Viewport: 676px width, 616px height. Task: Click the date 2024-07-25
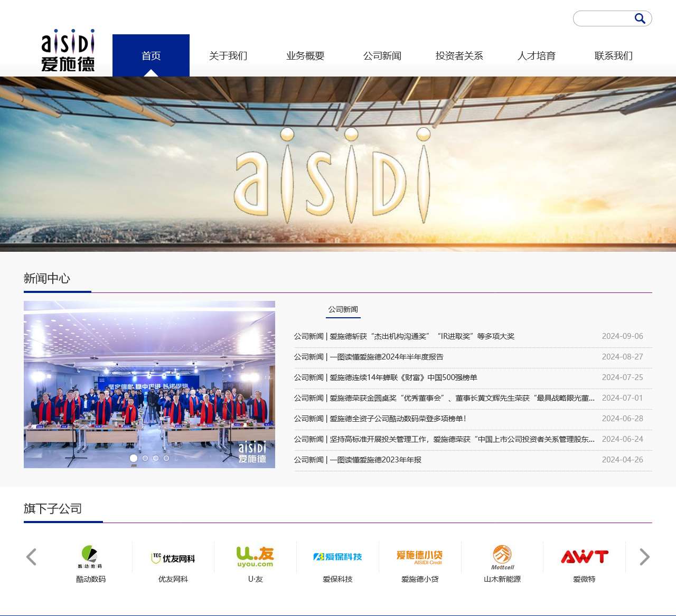click(x=623, y=377)
